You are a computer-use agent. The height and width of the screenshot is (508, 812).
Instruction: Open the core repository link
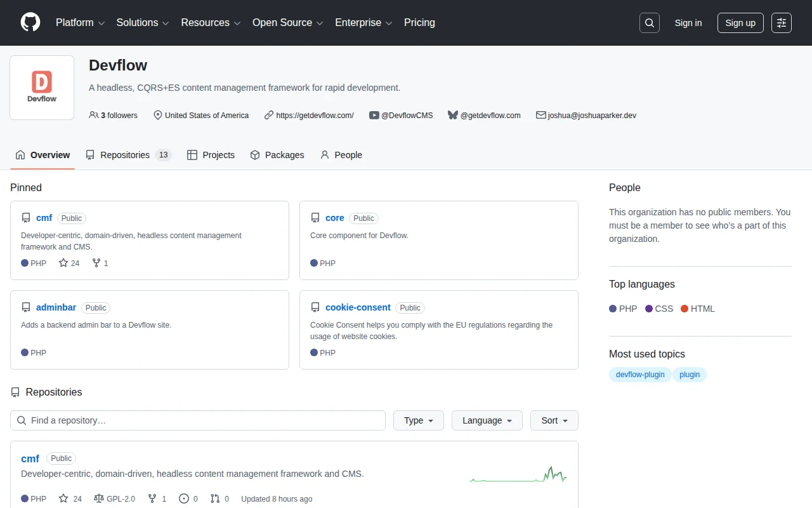click(335, 218)
